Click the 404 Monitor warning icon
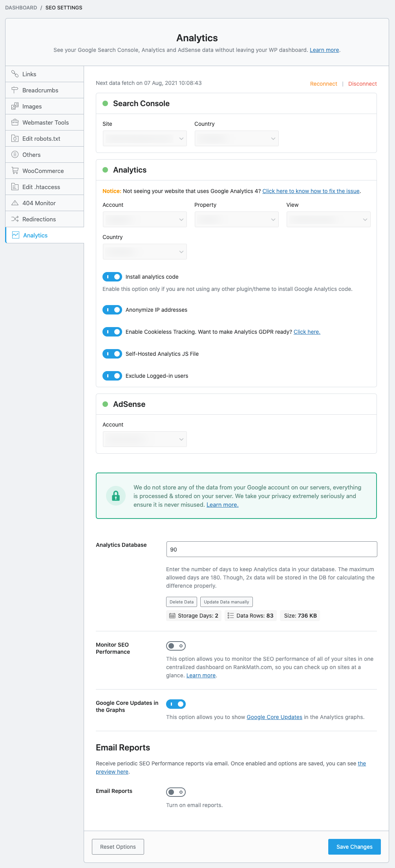This screenshot has height=868, width=395. pos(15,203)
